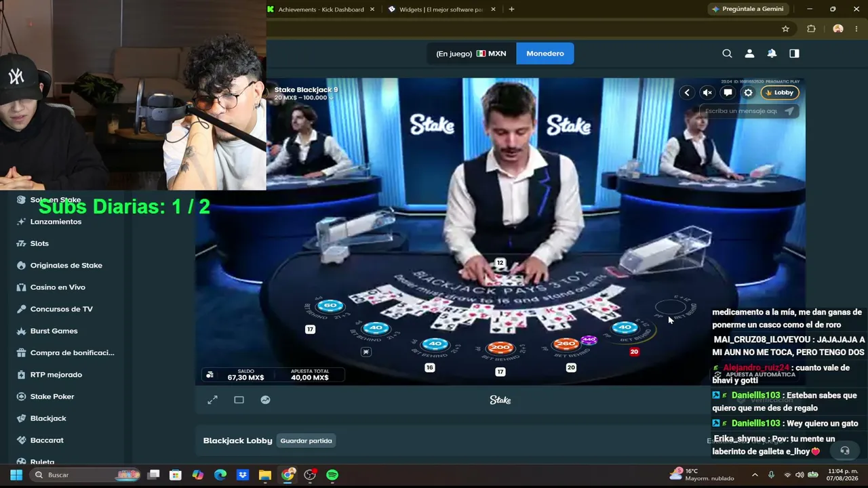Open the live chat bubble icon

(728, 93)
